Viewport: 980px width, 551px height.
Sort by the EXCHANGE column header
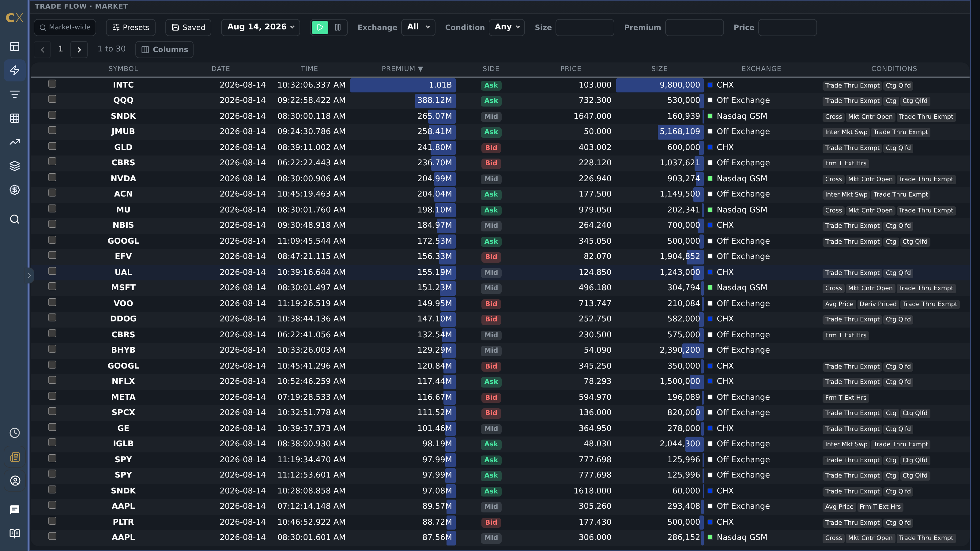[x=761, y=69]
